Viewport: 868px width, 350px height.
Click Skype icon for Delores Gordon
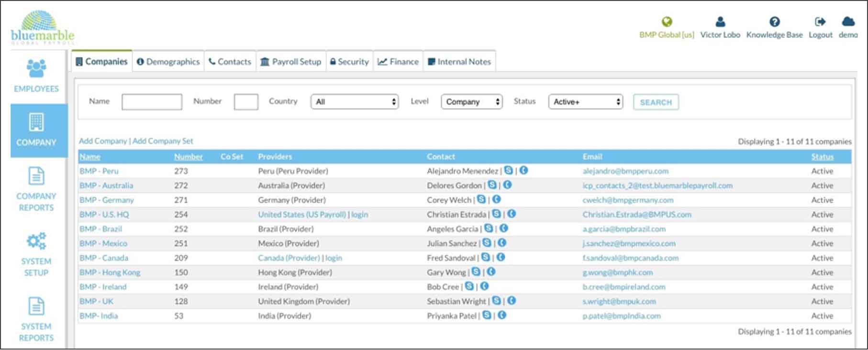[492, 185]
